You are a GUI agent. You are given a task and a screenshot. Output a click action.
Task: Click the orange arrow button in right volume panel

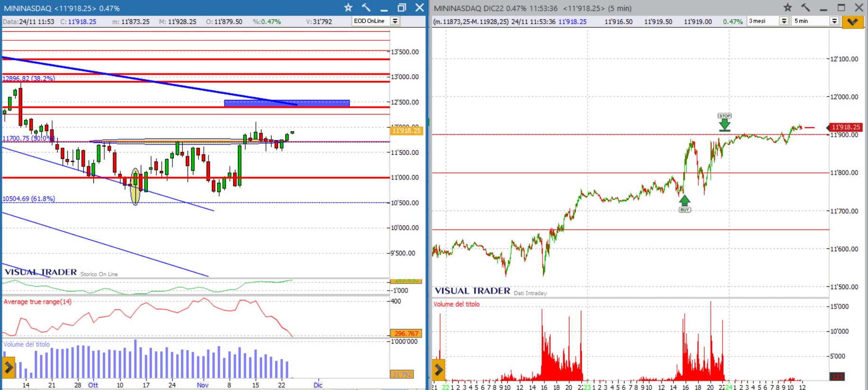438,370
